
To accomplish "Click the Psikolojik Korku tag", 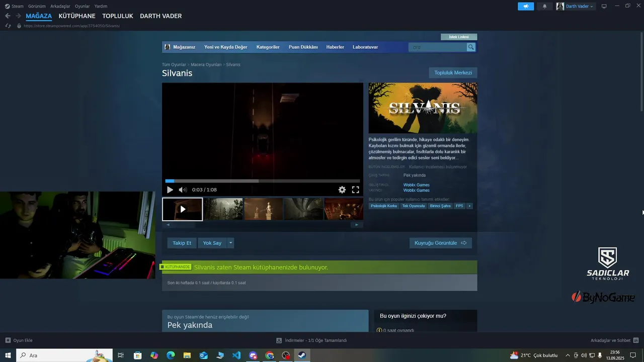I will pyautogui.click(x=384, y=206).
